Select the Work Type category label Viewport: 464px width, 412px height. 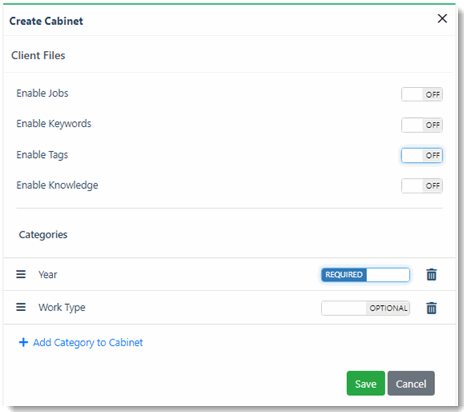62,307
